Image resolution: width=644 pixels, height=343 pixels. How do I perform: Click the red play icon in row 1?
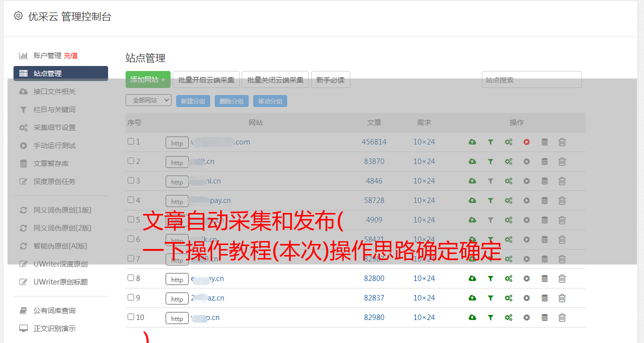tap(526, 142)
